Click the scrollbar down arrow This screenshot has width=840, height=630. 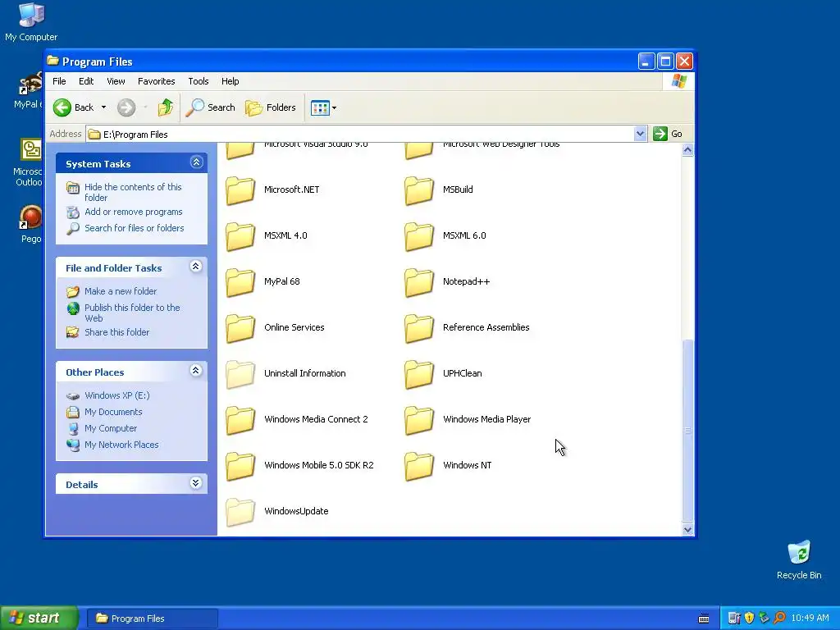click(x=688, y=530)
